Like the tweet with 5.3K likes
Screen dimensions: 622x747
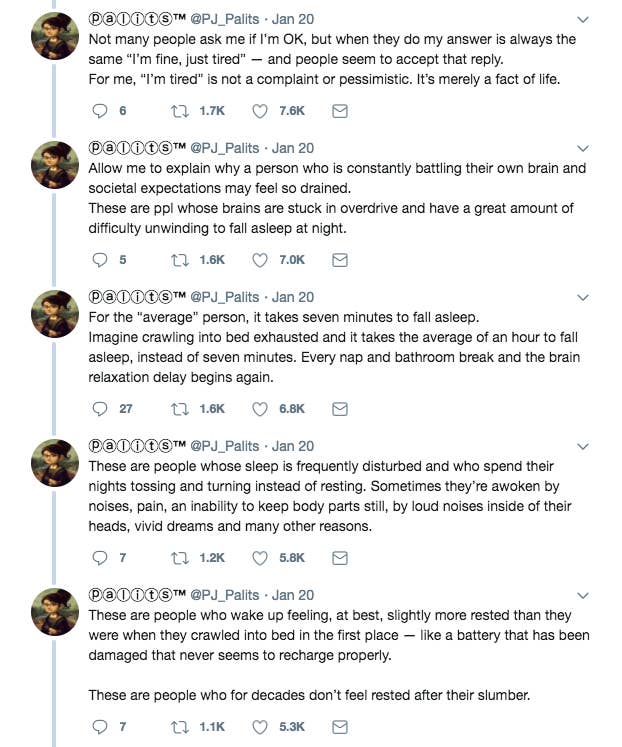click(260, 727)
